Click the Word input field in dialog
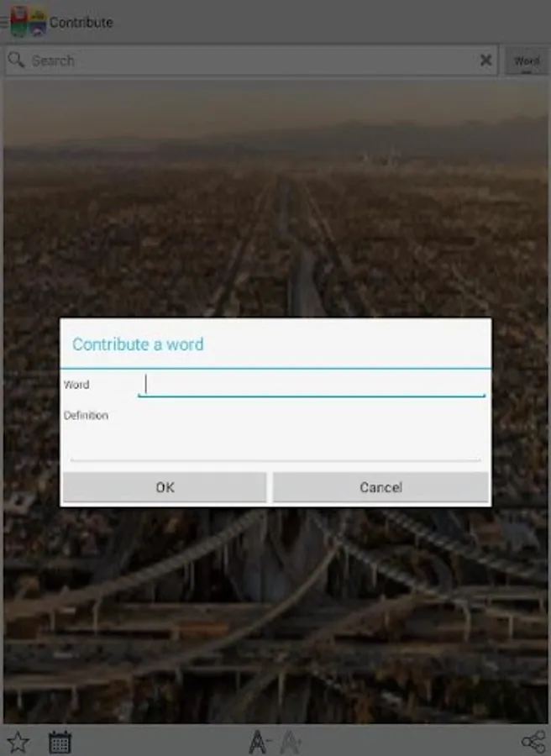Screen dimensions: 551x756 (x=312, y=385)
